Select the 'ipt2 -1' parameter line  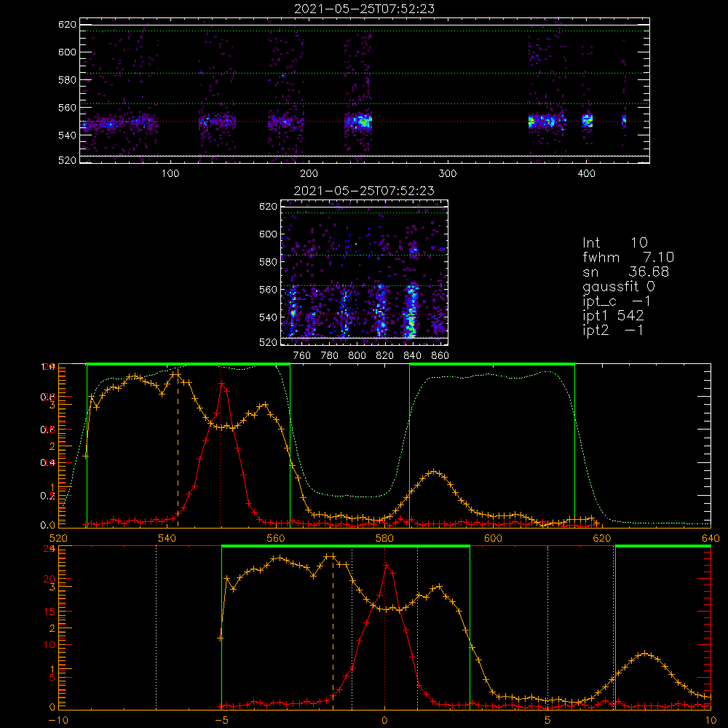pyautogui.click(x=613, y=330)
